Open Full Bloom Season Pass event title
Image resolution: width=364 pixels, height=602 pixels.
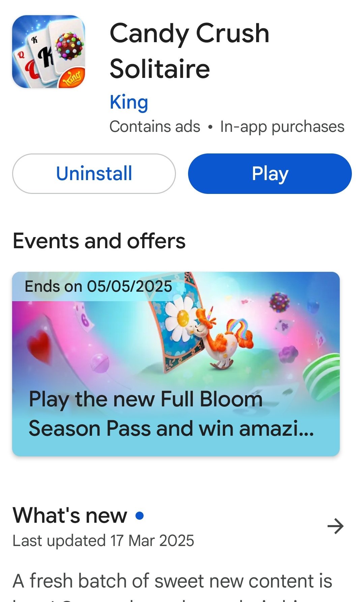click(171, 413)
